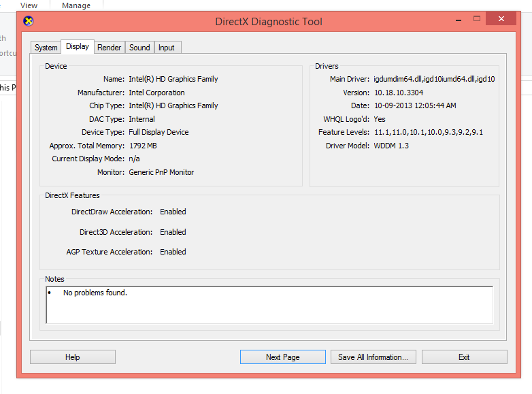Open the View tab in background window
The height and width of the screenshot is (394, 532).
click(29, 5)
